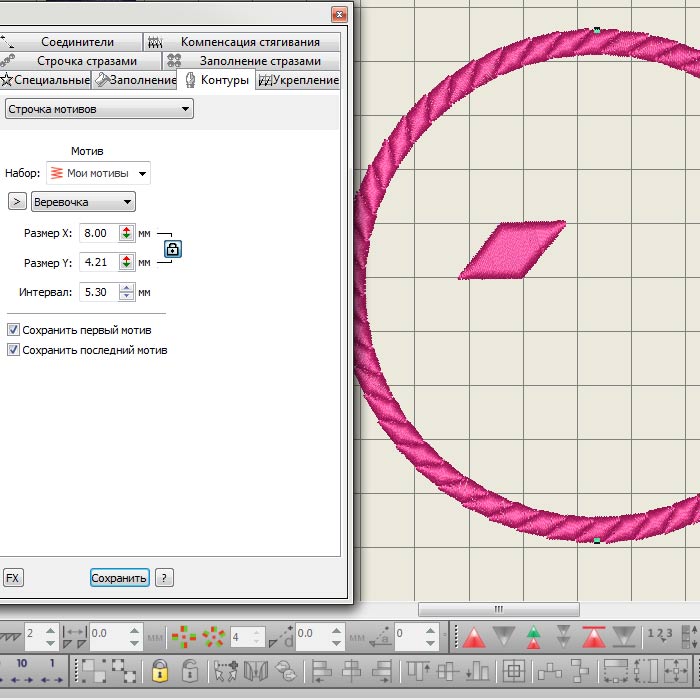This screenshot has height=700, width=700.
Task: Uncheck 'Сохранить первый мотив' checkbox
Action: pos(13,329)
